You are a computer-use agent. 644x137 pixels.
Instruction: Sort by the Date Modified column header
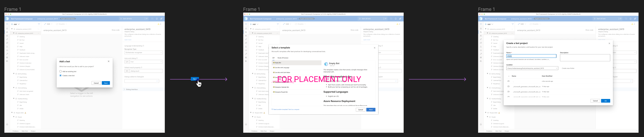(x=547, y=76)
